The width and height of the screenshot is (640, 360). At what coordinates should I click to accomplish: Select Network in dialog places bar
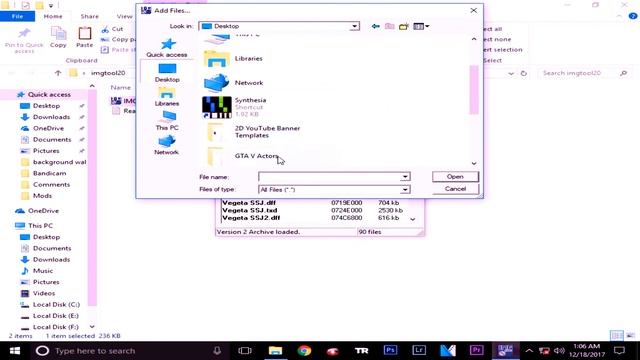tap(167, 145)
